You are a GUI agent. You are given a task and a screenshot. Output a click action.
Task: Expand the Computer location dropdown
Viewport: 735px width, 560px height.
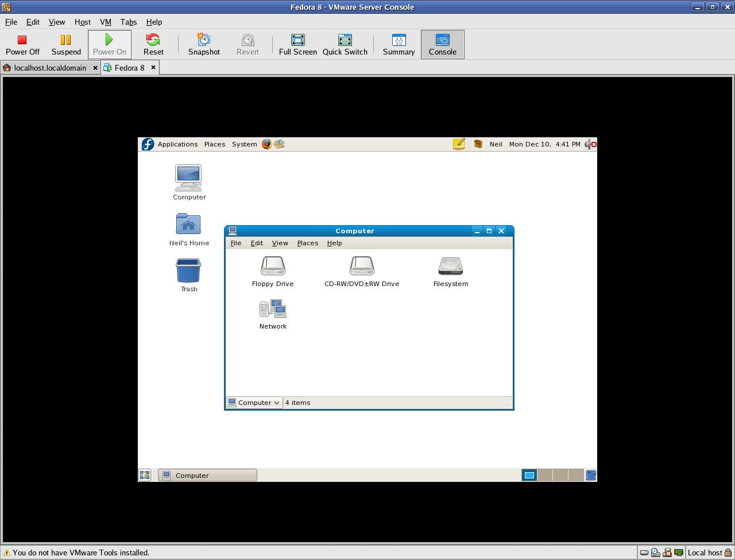254,403
